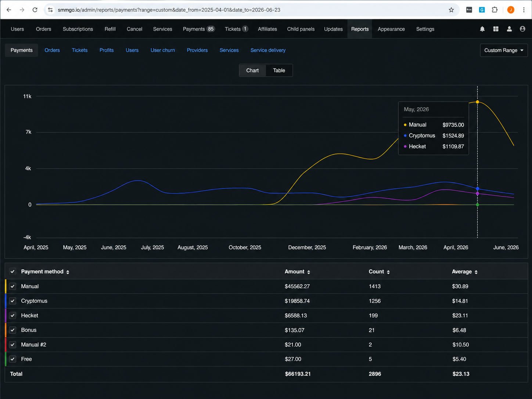Click the browser address bar URL
This screenshot has height=399, width=532.
pyautogui.click(x=169, y=10)
